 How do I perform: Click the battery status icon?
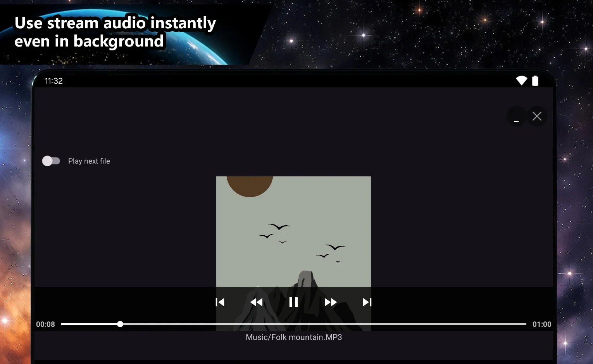(535, 81)
